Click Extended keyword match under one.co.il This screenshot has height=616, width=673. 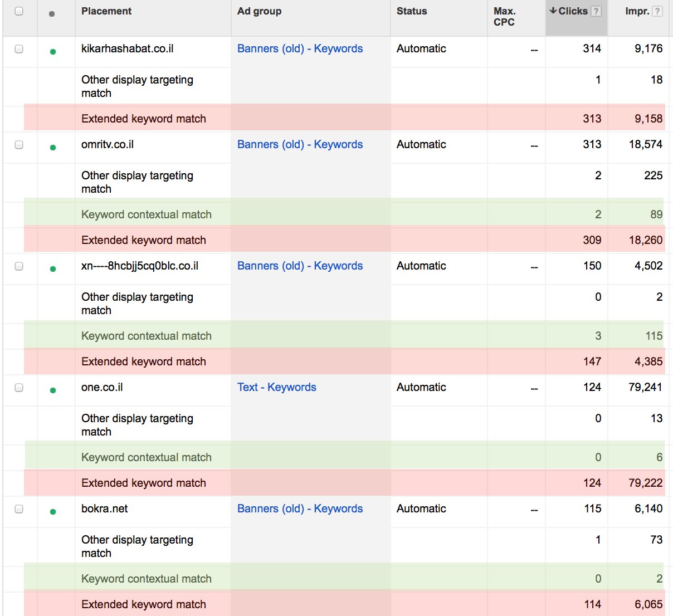pos(144,483)
